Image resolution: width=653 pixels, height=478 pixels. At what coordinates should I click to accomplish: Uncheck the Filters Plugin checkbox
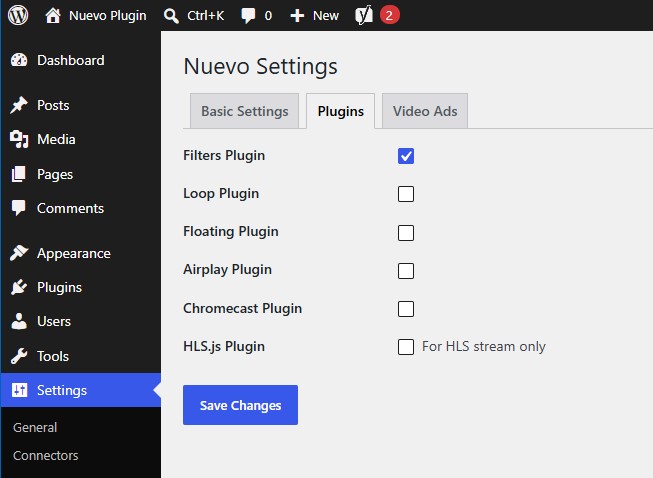coord(406,156)
